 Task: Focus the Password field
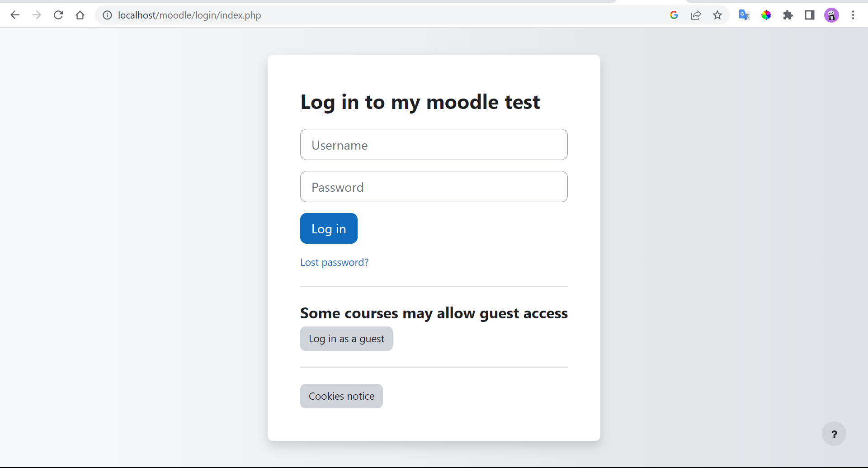pos(434,187)
